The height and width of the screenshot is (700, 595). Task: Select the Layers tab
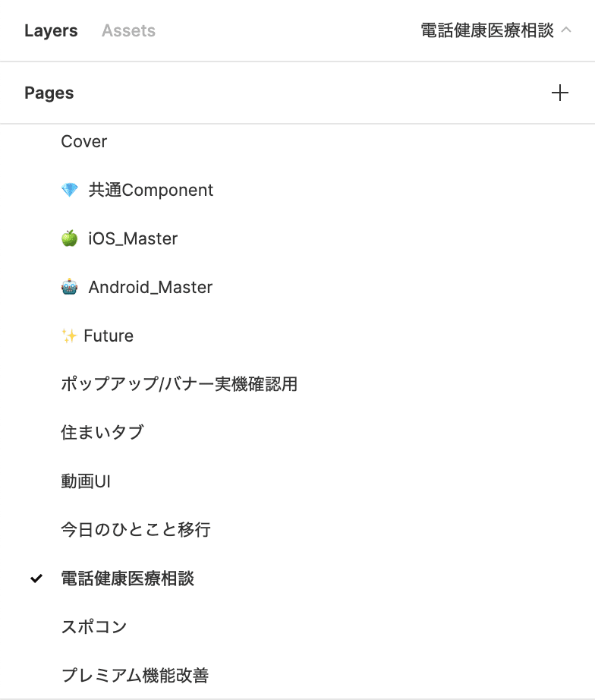point(50,30)
